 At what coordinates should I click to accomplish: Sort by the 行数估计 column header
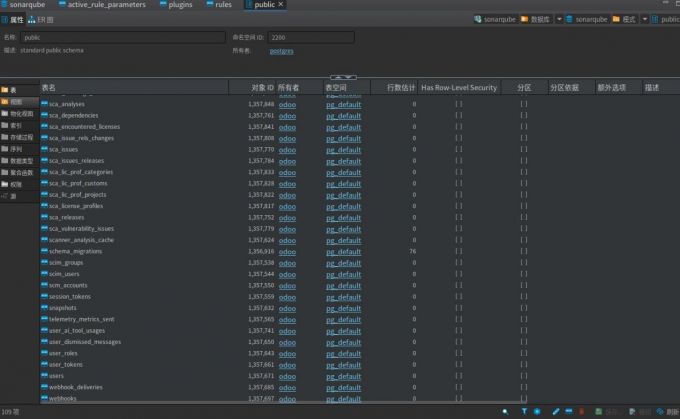(x=394, y=88)
